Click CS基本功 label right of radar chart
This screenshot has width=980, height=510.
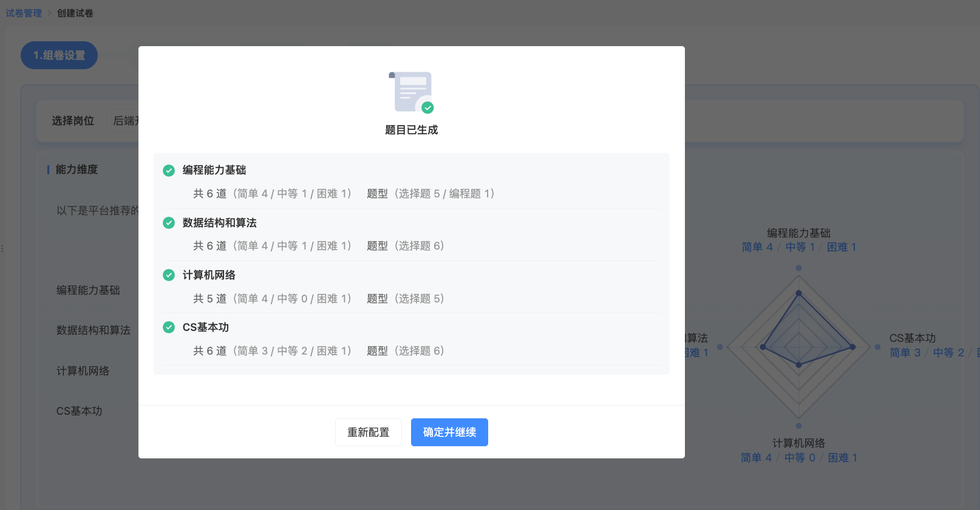pos(913,338)
